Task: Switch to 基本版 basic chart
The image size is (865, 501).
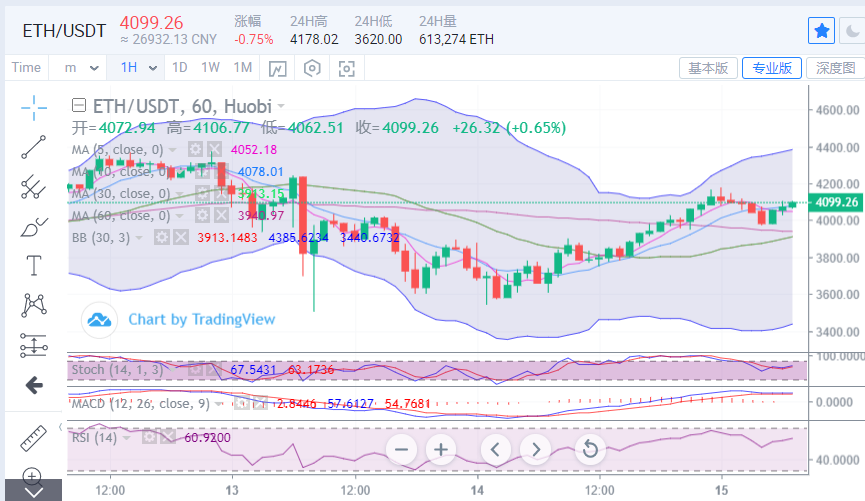Action: 708,68
